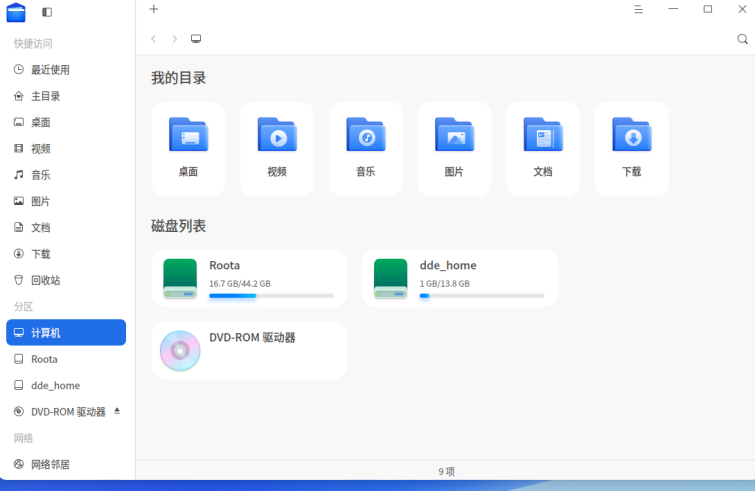The width and height of the screenshot is (756, 492).
Task: Open the 图片 folder in 我的目录
Action: coord(454,149)
